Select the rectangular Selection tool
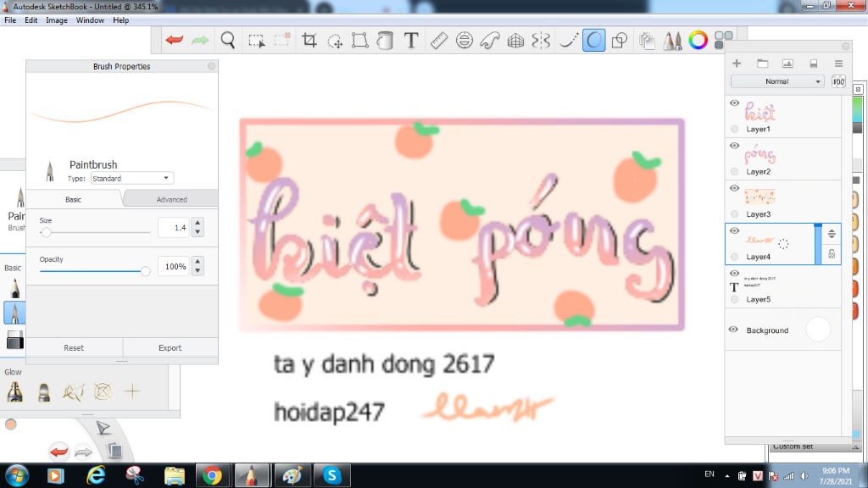The height and width of the screenshot is (488, 868). coord(256,41)
